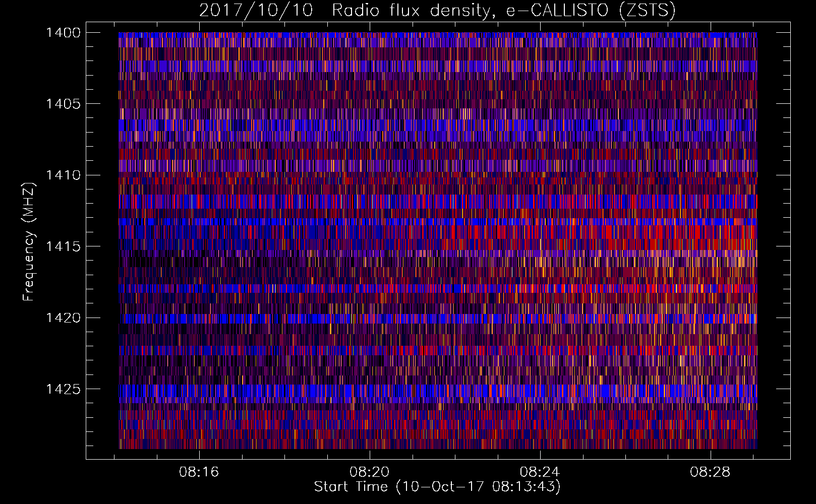Click the 1425 frequency tick label
Screen dimensions: 816x504
pos(63,389)
